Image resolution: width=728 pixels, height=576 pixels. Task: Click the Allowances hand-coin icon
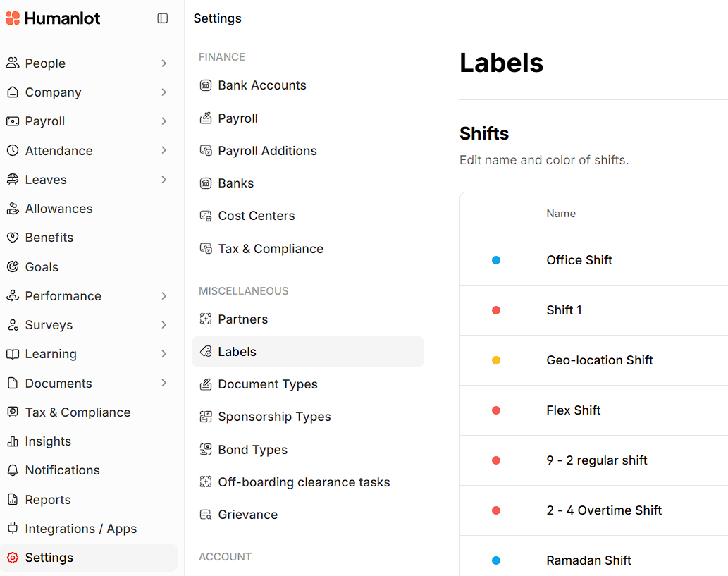click(13, 209)
